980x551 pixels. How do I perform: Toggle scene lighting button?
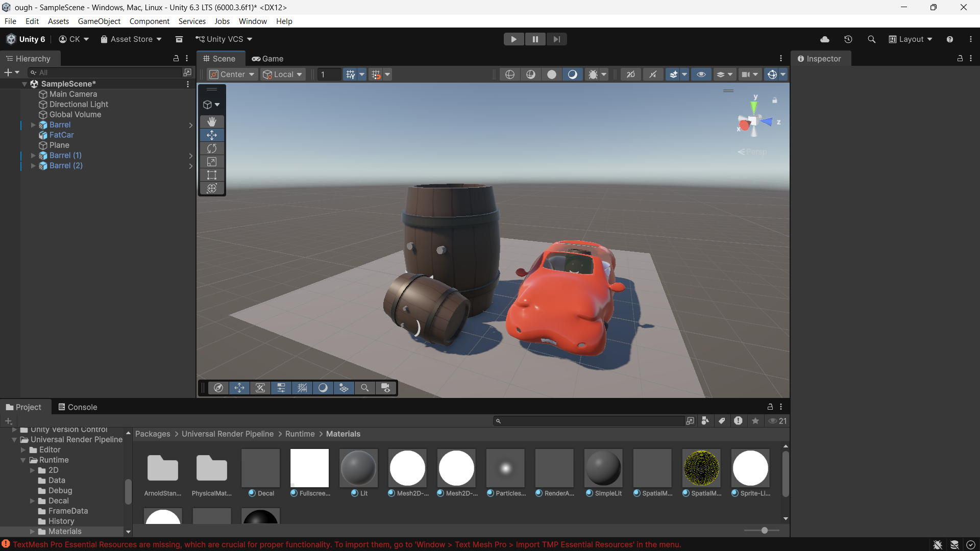tap(572, 74)
